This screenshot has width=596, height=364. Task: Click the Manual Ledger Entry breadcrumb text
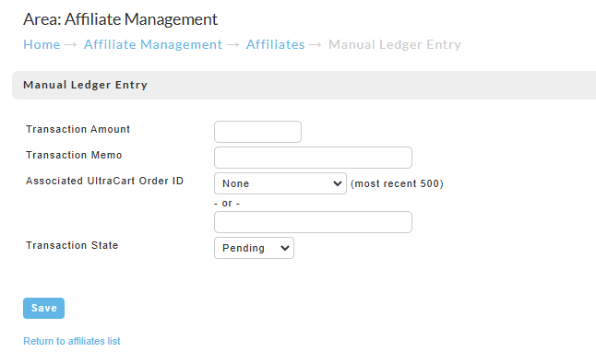pyautogui.click(x=395, y=44)
